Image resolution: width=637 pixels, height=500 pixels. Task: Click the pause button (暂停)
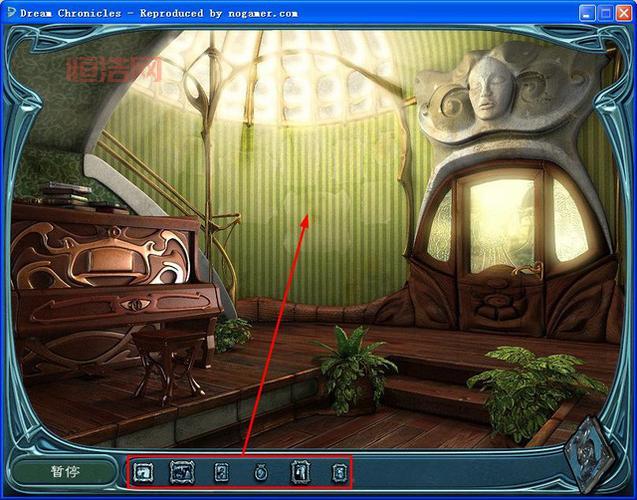point(65,470)
